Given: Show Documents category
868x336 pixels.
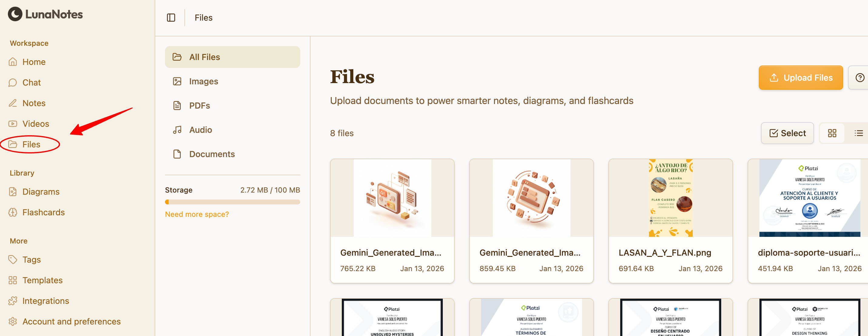Looking at the screenshot, I should coord(212,154).
